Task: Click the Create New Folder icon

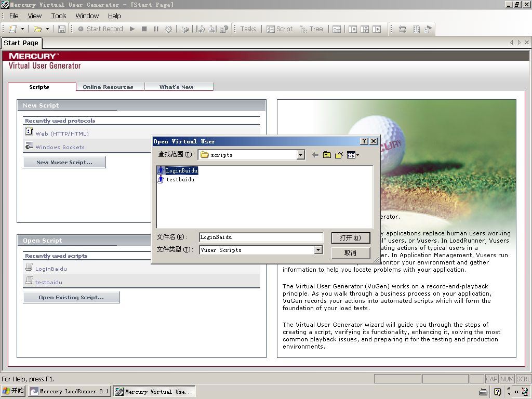Action: (x=339, y=155)
